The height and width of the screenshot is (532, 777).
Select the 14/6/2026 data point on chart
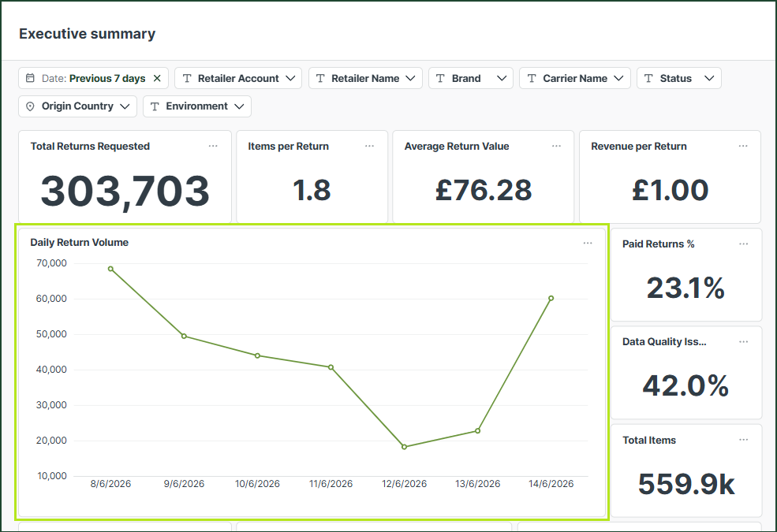[x=551, y=299]
